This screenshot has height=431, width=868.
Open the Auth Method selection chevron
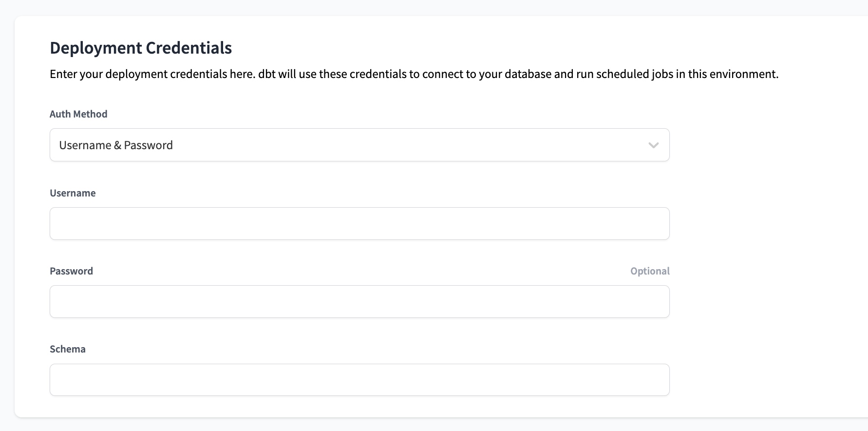(654, 145)
